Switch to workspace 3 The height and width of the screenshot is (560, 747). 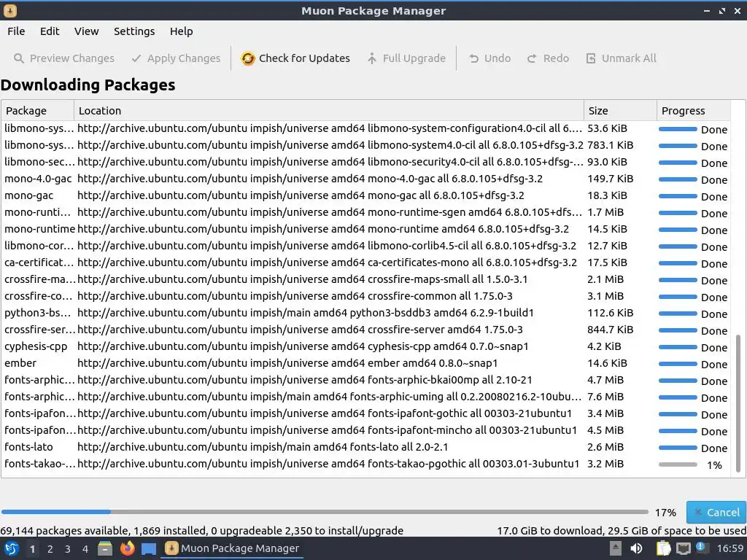click(68, 549)
